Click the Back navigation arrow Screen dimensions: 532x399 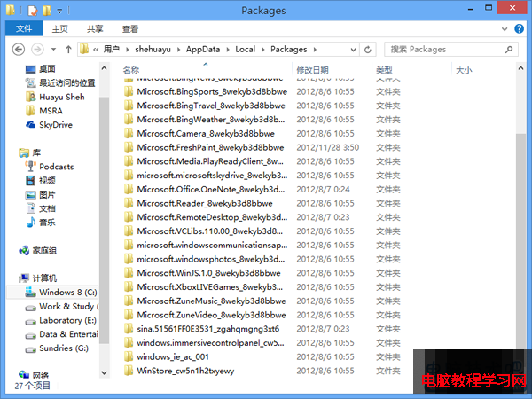(x=19, y=50)
